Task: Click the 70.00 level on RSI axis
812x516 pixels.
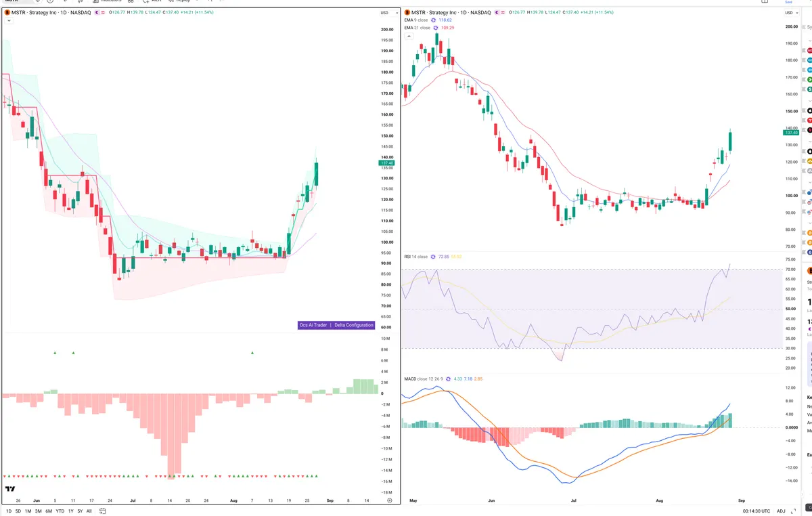Action: click(790, 270)
